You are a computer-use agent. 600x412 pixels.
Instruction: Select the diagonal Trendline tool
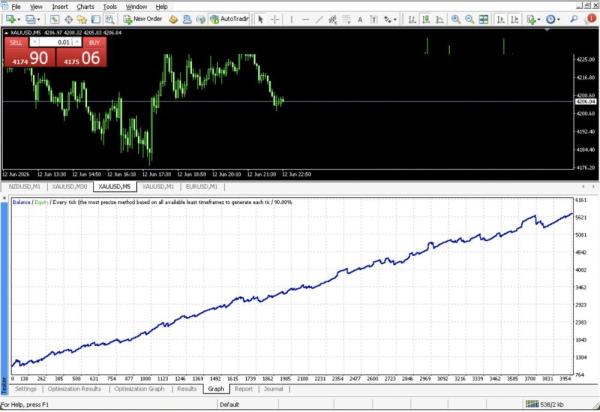click(x=319, y=19)
